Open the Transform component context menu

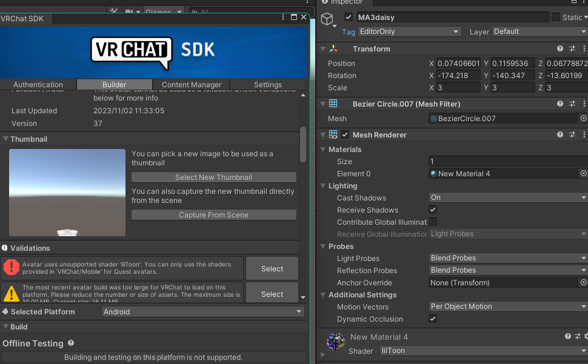point(584,48)
